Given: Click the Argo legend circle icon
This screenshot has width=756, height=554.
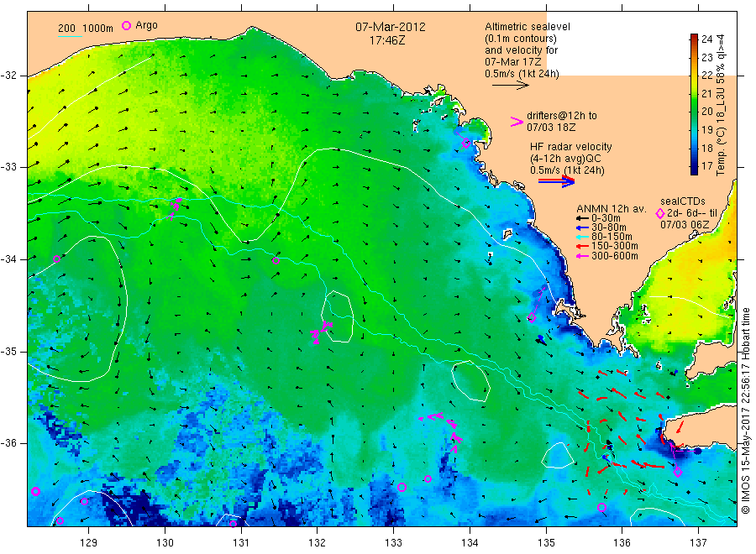Looking at the screenshot, I should tap(126, 26).
